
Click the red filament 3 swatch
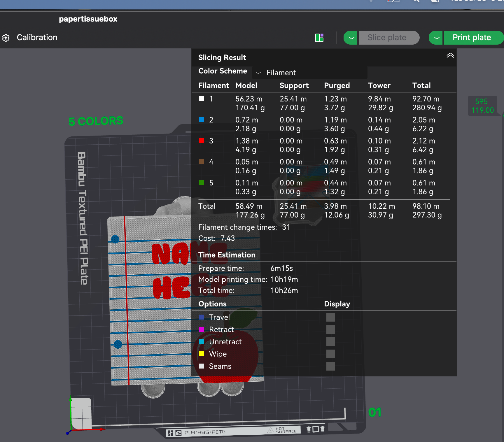(201, 141)
